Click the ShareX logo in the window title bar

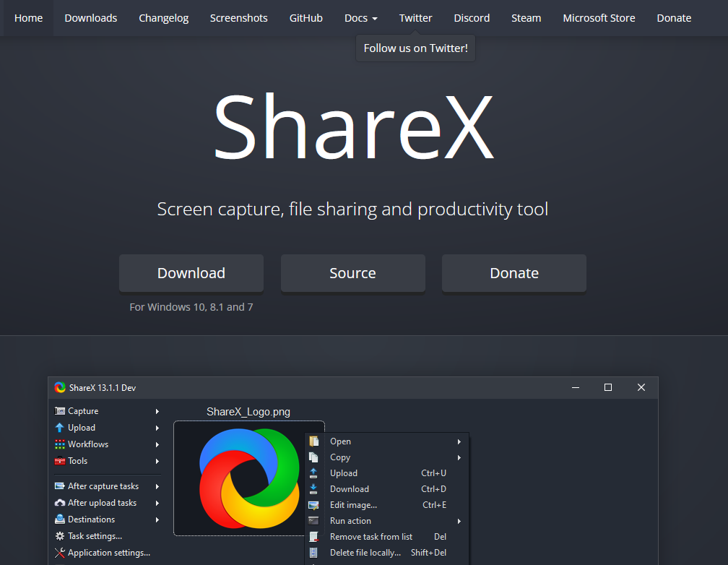click(60, 387)
